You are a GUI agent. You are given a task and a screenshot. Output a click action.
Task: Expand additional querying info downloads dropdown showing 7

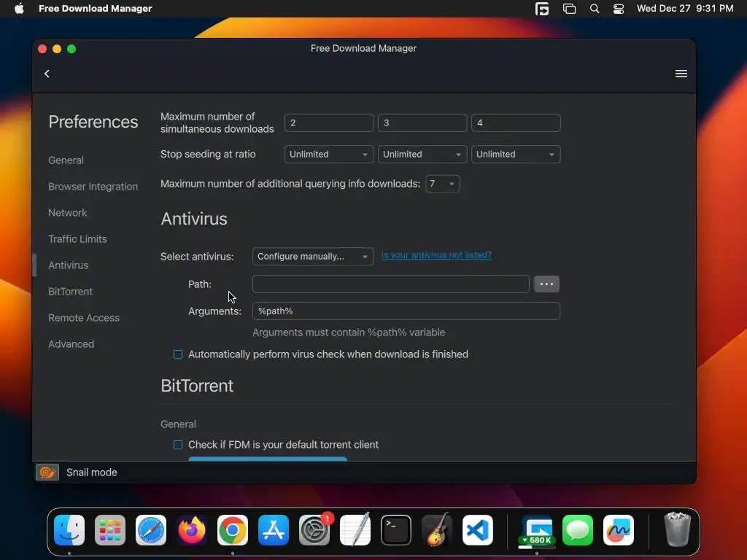[442, 184]
